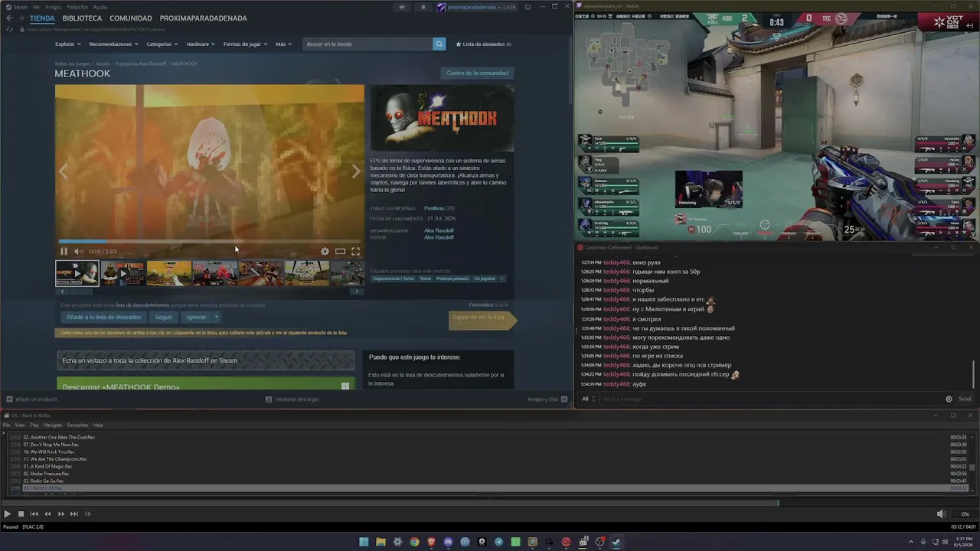Open 'Lista de deseados' wishlist link

(483, 44)
